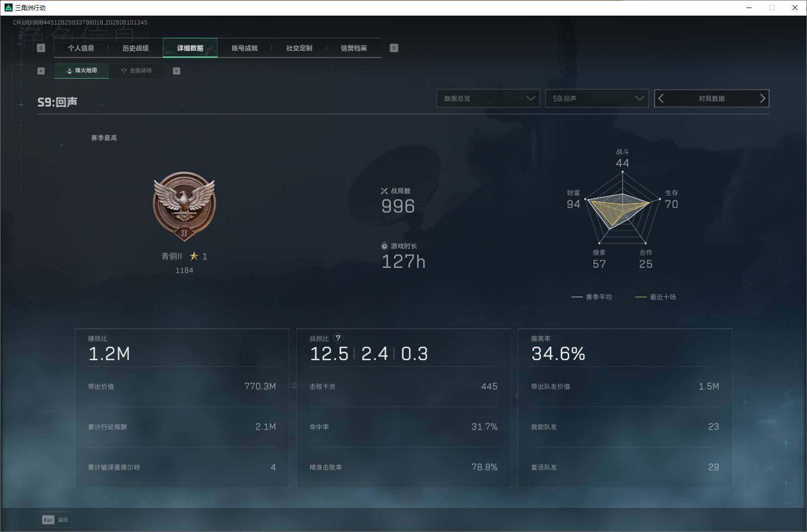Click the 赚损比 1.2M value

[x=109, y=354]
